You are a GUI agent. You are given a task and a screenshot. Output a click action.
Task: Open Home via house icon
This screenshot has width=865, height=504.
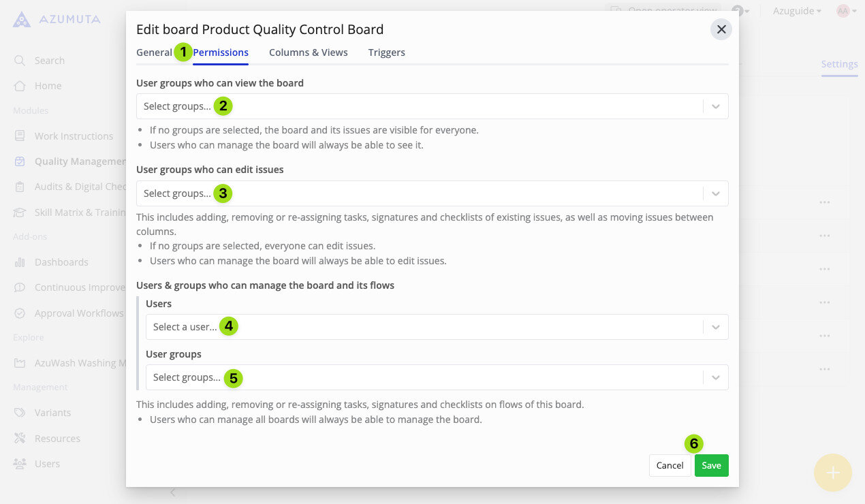coord(20,86)
